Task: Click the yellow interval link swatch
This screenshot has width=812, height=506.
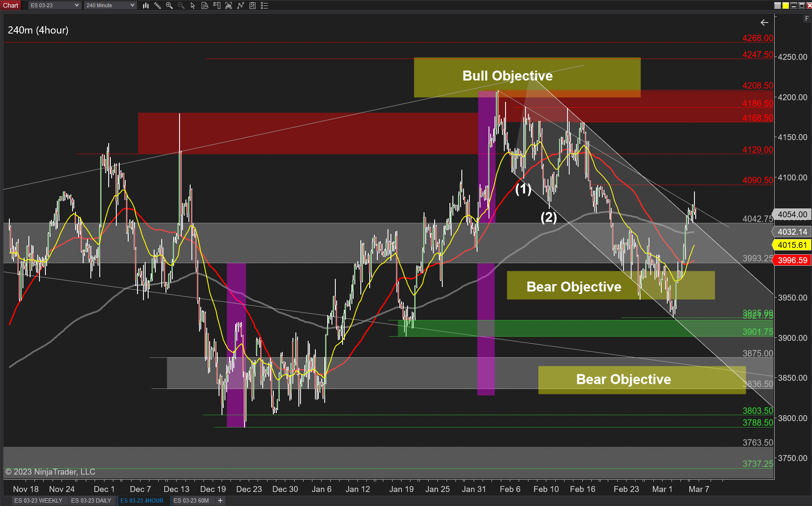Action: pyautogui.click(x=786, y=6)
